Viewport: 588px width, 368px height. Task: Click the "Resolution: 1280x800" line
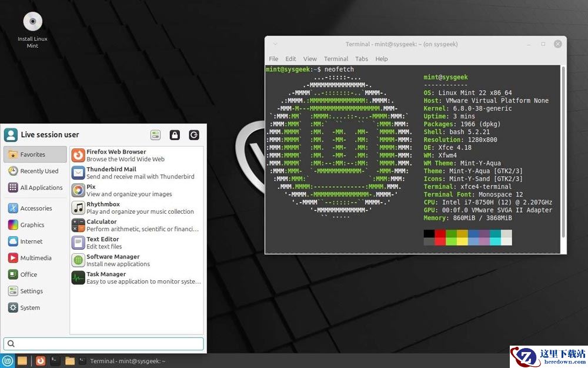[460, 140]
